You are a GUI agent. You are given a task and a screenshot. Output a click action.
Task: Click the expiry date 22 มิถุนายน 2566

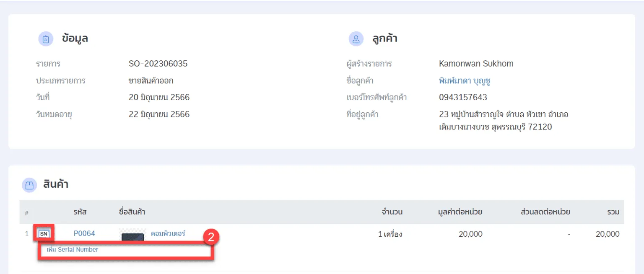[159, 114]
